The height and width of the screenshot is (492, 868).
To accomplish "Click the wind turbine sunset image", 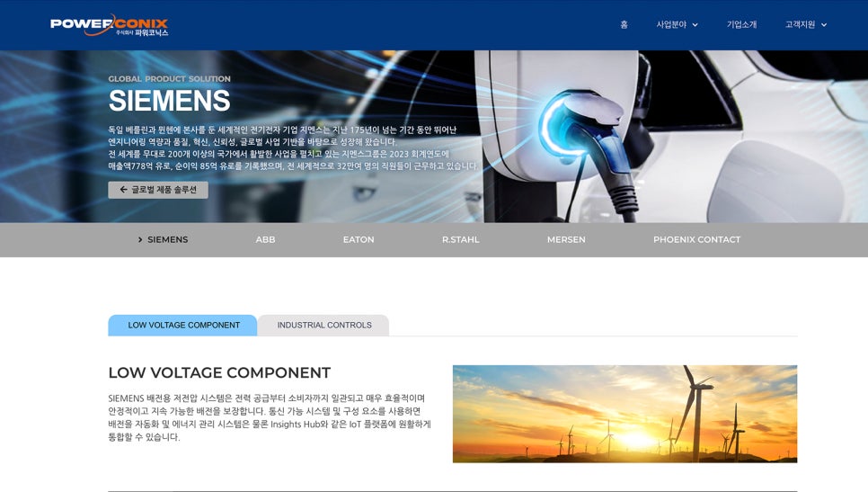I will click(x=624, y=414).
